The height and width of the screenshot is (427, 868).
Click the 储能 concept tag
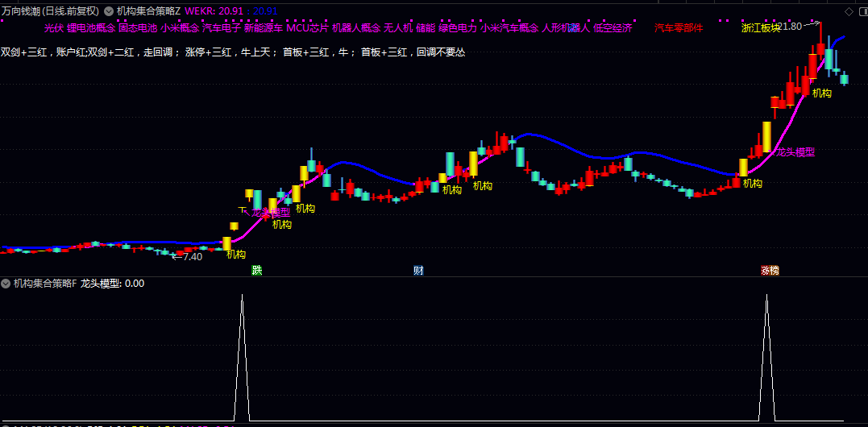point(426,28)
